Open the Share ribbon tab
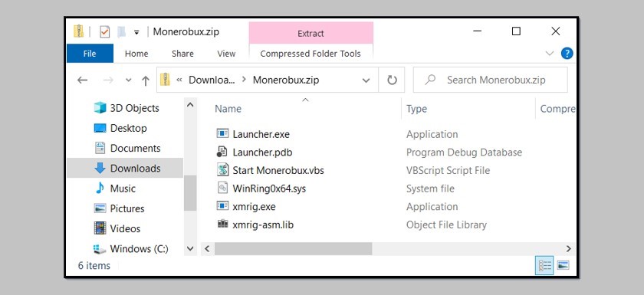The height and width of the screenshot is (295, 644). point(182,54)
